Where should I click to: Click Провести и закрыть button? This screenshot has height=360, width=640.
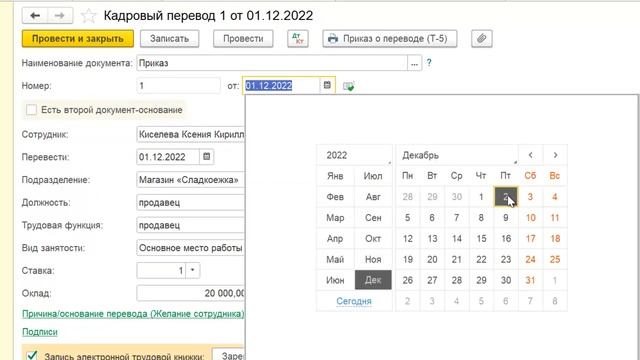[x=78, y=39]
